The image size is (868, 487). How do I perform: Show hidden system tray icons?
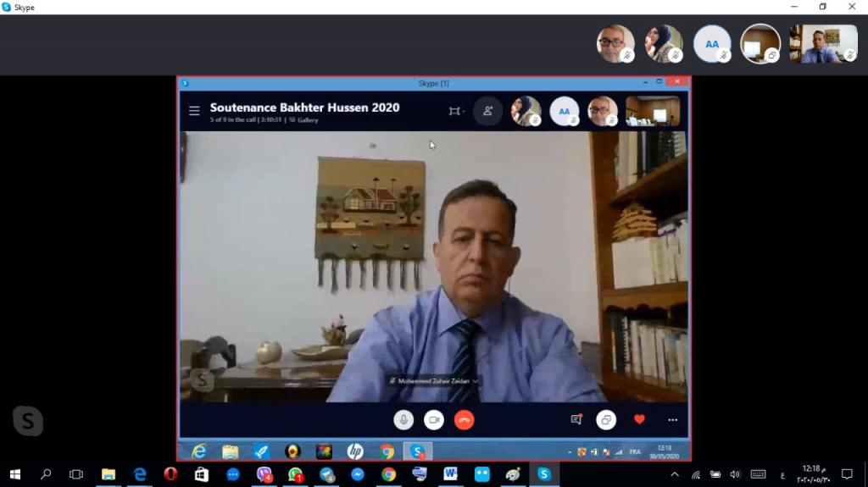pos(675,474)
